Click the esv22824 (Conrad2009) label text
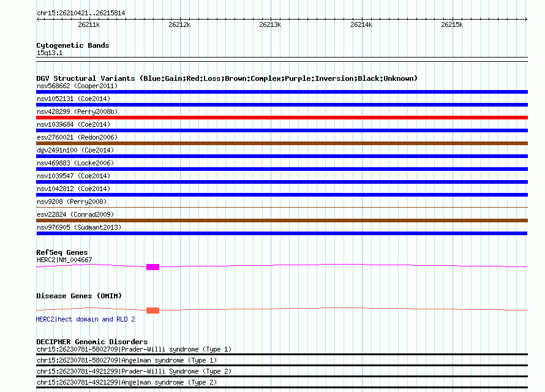The image size is (545, 392). point(75,214)
